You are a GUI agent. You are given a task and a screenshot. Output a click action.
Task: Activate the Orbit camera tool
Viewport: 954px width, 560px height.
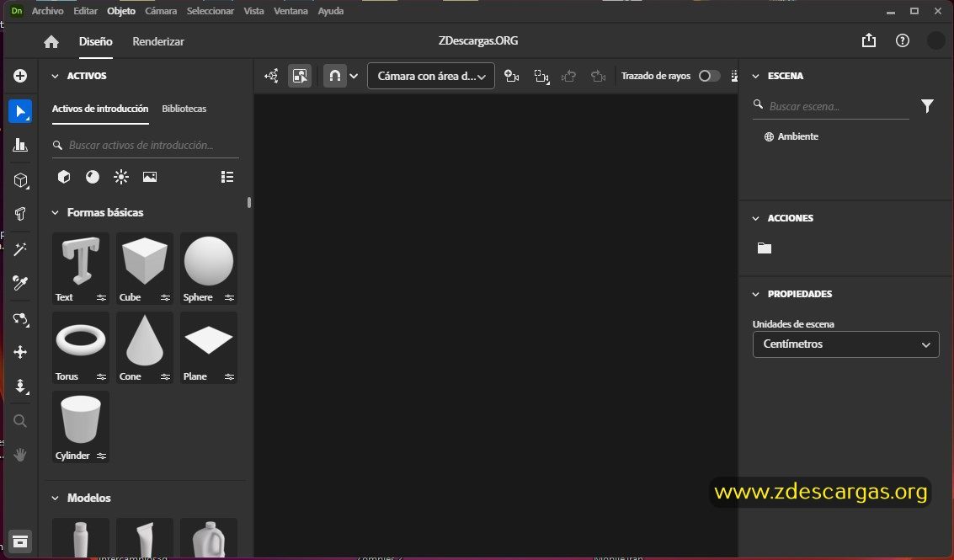[20, 319]
